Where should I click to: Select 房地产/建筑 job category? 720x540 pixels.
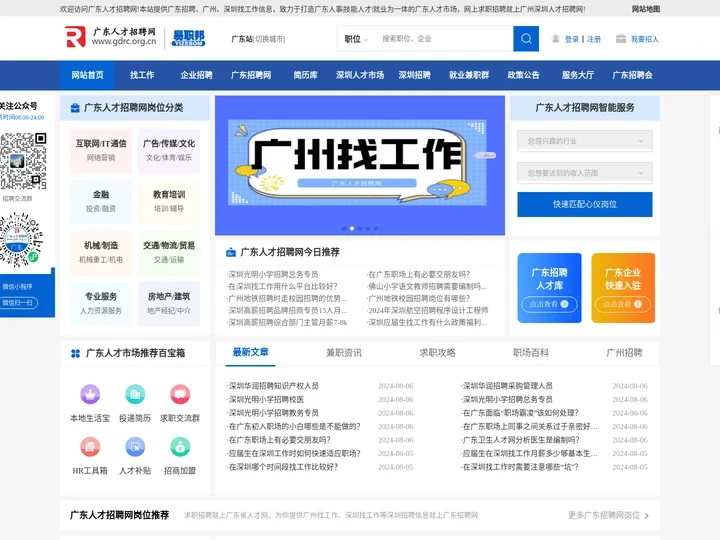(x=169, y=304)
